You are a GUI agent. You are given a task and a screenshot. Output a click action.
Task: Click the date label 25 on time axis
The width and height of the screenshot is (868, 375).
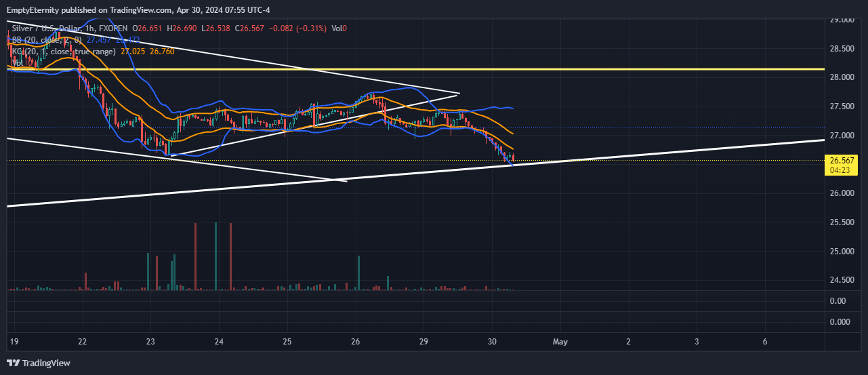coord(287,341)
